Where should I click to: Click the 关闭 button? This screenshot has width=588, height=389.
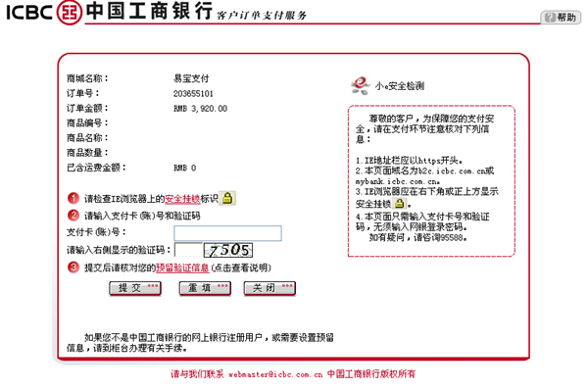[269, 288]
